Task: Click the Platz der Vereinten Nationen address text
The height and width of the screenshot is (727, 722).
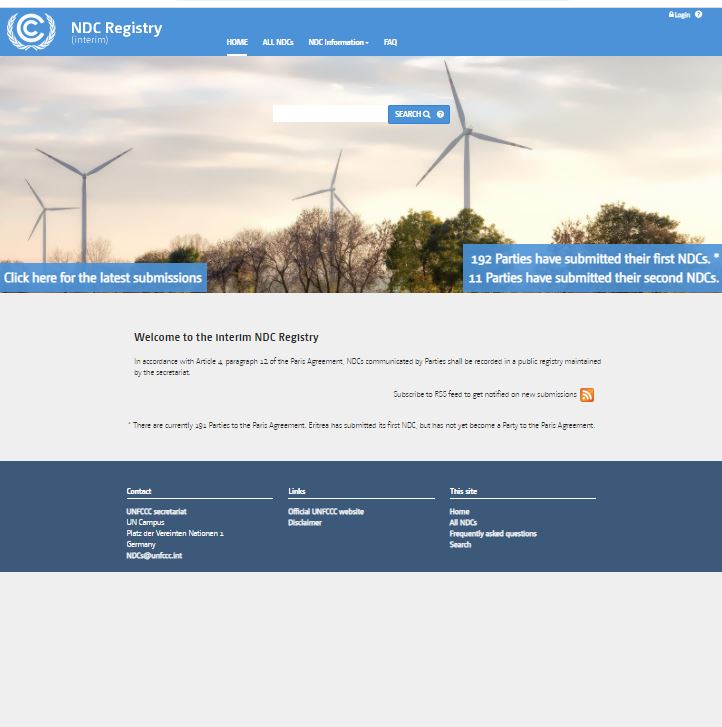Action: [175, 534]
